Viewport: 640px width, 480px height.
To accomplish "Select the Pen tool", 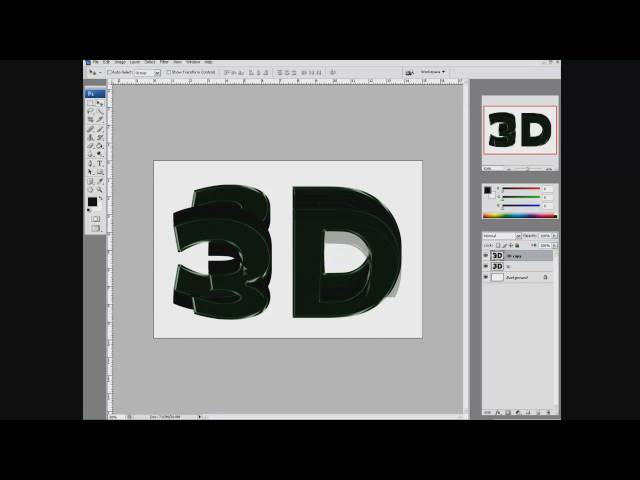I will coord(91,164).
